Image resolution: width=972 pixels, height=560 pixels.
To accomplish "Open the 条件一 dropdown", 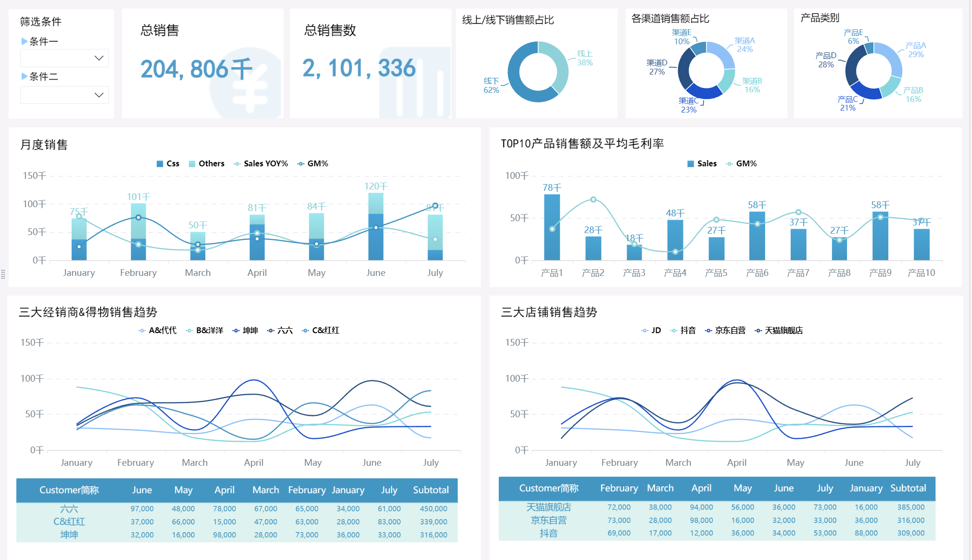I will click(64, 58).
